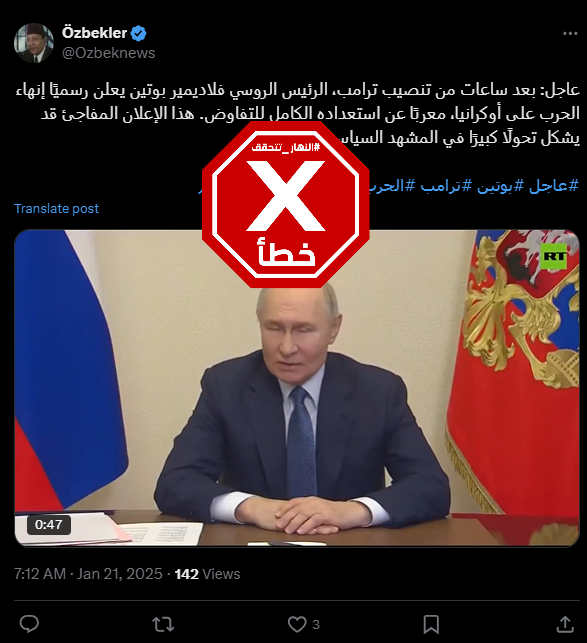Play the Putin video
The width and height of the screenshot is (587, 643).
click(x=297, y=388)
